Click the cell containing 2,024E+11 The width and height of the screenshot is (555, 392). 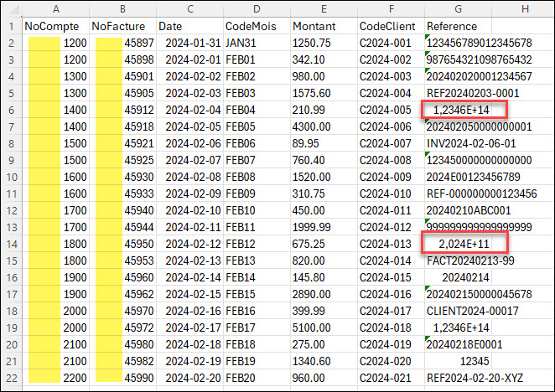[464, 244]
